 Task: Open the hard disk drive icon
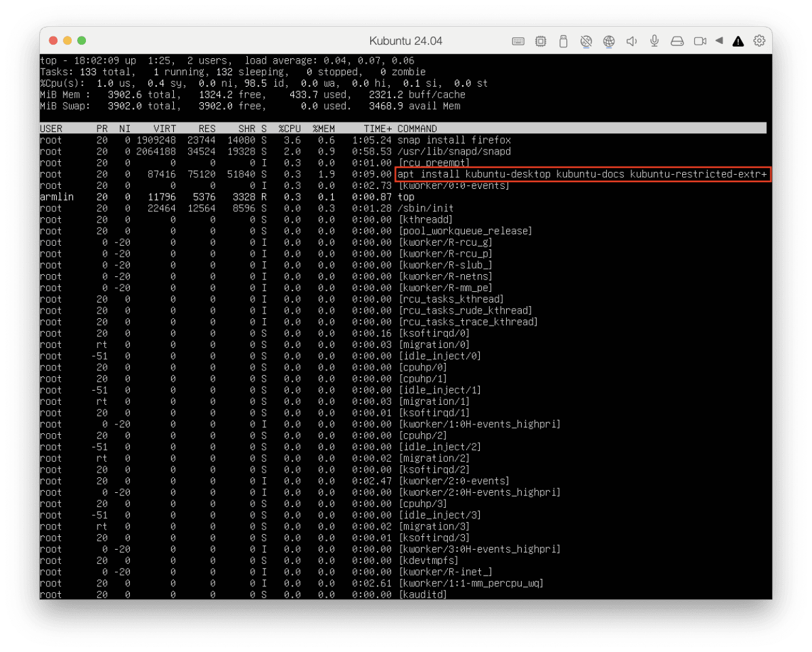click(677, 41)
